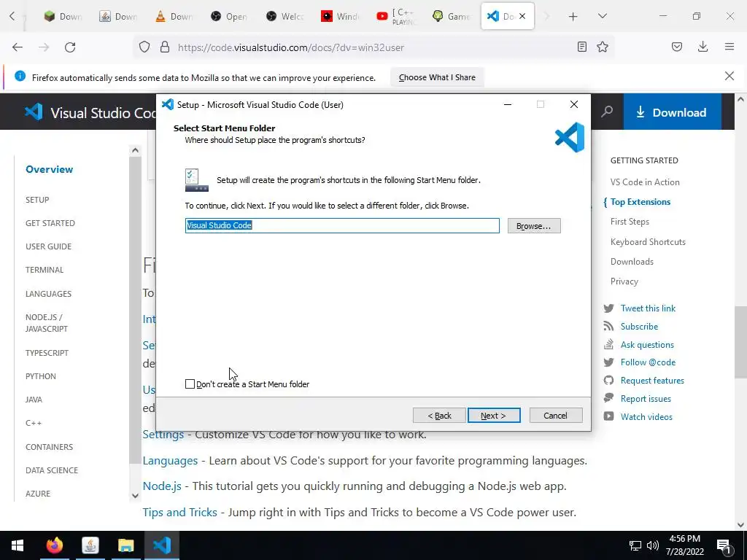Open the Windows Start menu
This screenshot has height=560, width=747.
click(x=18, y=545)
